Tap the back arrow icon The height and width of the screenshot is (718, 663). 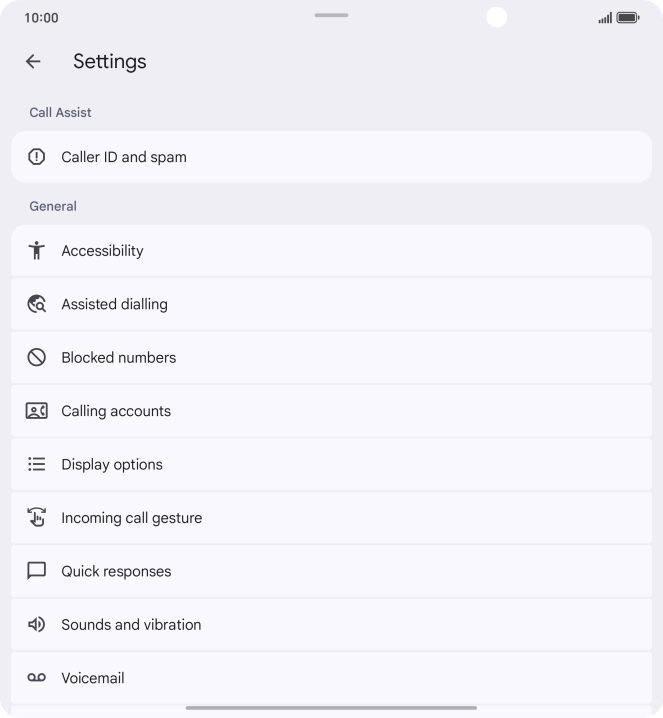[33, 61]
